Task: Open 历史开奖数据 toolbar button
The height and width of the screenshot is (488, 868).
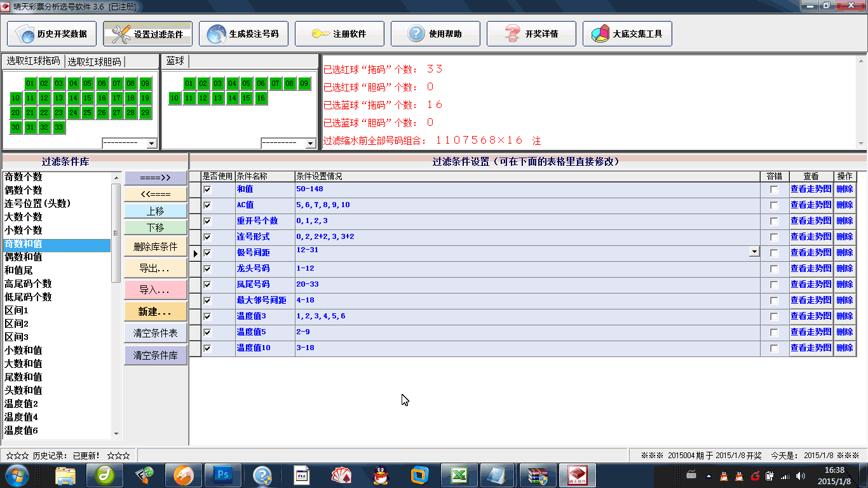Action: 51,34
